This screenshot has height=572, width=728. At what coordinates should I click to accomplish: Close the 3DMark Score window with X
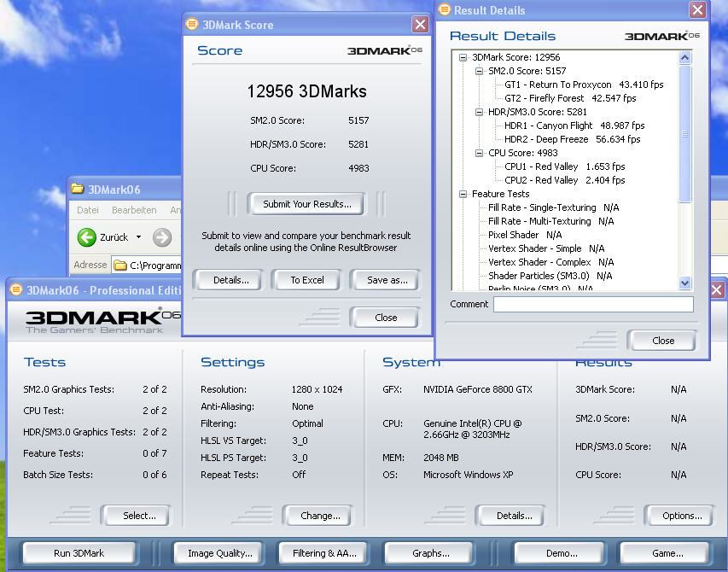pyautogui.click(x=420, y=24)
